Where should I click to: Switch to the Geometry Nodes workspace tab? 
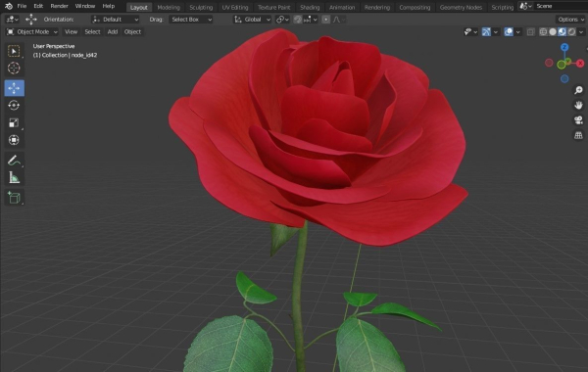click(461, 7)
